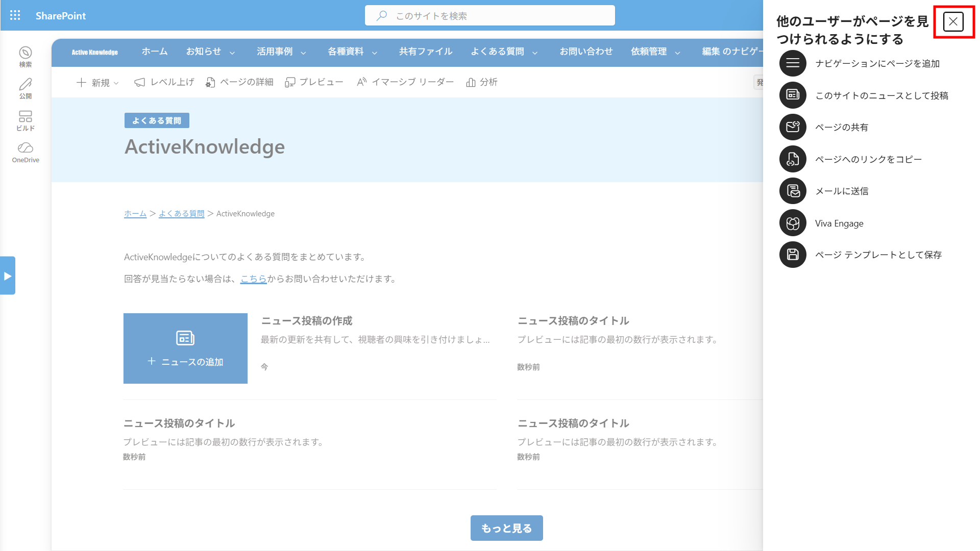Click the ページの共有 icon
Viewport: 980px width, 551px height.
tap(793, 127)
